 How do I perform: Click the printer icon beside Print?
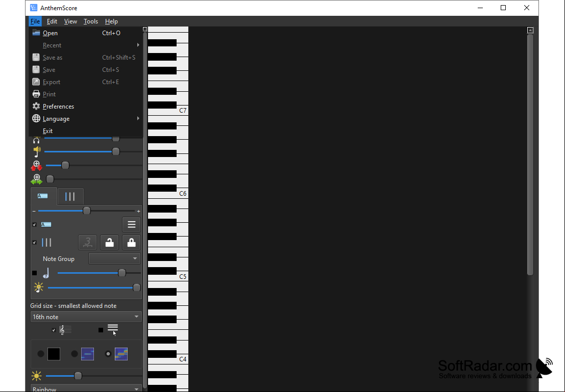pos(36,94)
